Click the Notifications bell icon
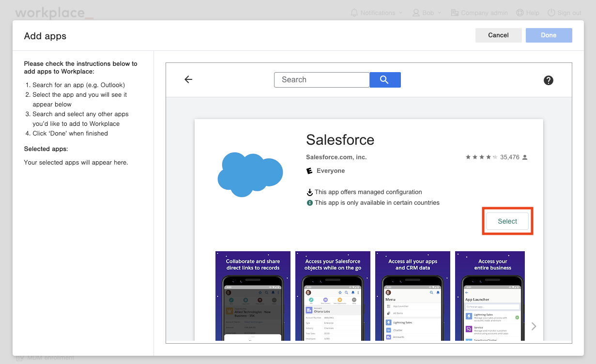 tap(354, 13)
